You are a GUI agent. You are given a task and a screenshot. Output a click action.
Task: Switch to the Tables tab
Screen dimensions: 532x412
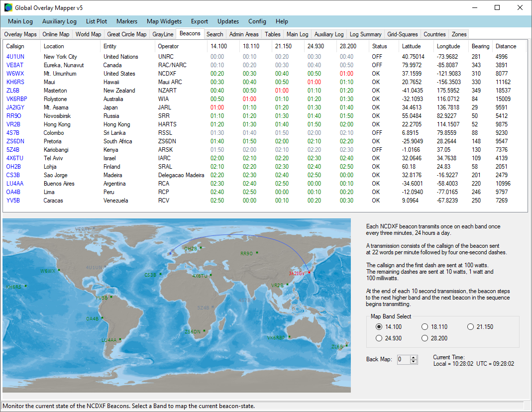pos(272,34)
